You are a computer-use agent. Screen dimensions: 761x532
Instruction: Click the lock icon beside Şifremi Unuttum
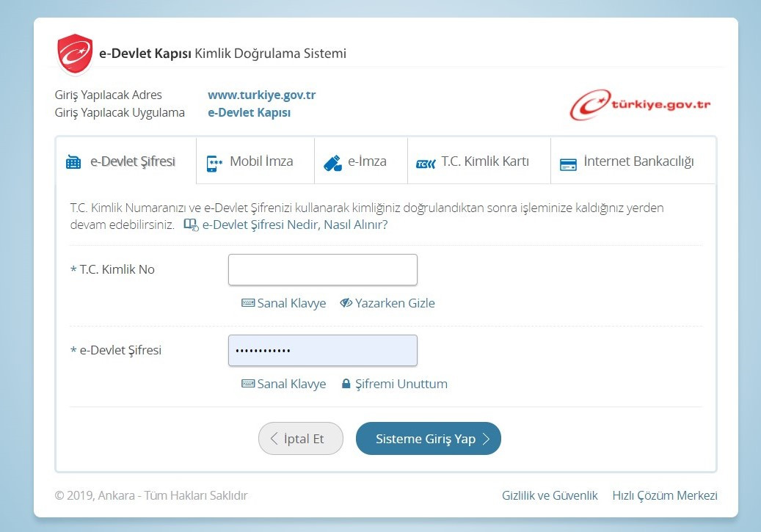(346, 384)
